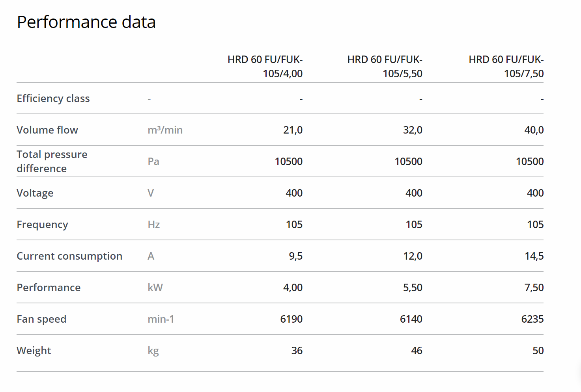This screenshot has width=581, height=392.
Task: Click the Total pressure difference label
Action: point(52,162)
